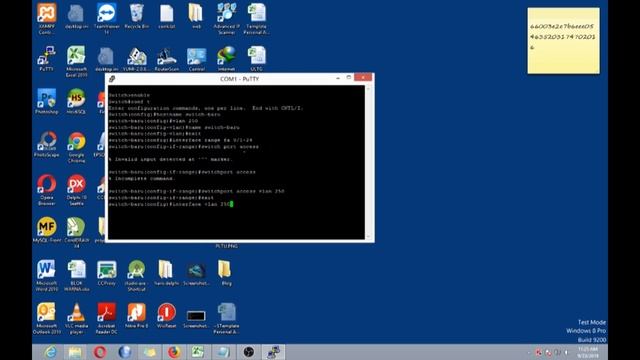Click the taskbar clock and date

point(588,352)
